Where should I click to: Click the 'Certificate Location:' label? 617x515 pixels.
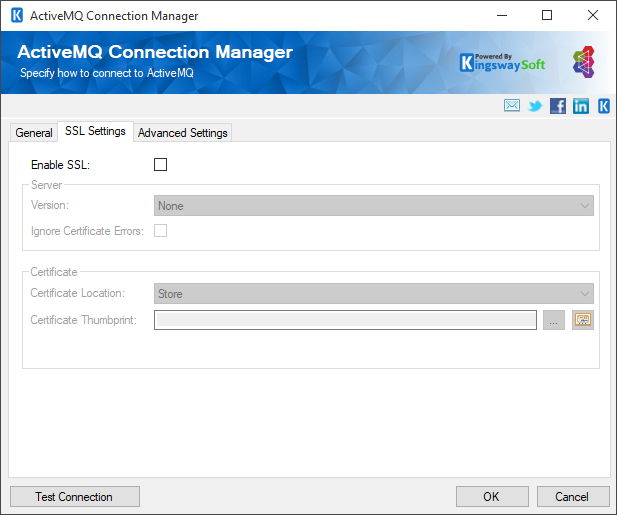tap(78, 293)
